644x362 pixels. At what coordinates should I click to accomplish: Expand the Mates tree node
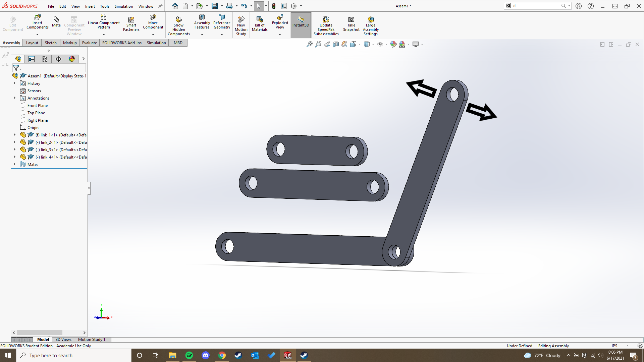tap(14, 164)
